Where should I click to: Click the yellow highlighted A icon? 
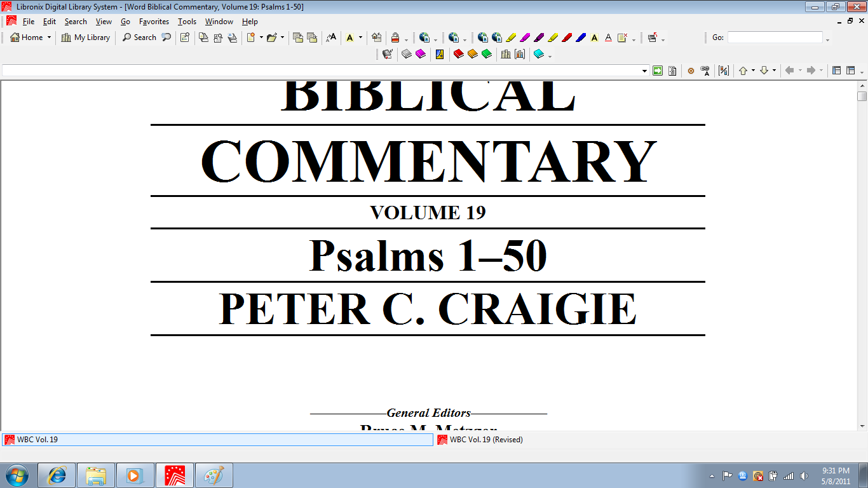coord(349,37)
